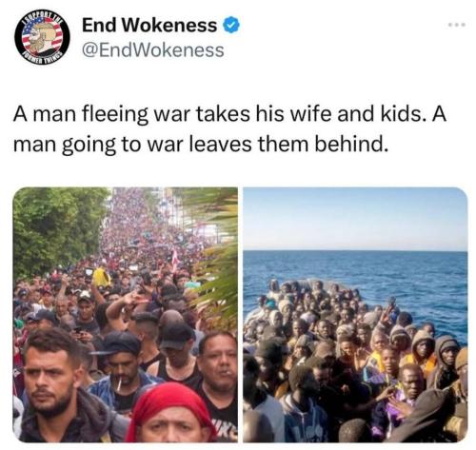Screen dimensions: 476x450
Task: Select the line 'man going to war leaves them behind'
Action: coord(201,144)
